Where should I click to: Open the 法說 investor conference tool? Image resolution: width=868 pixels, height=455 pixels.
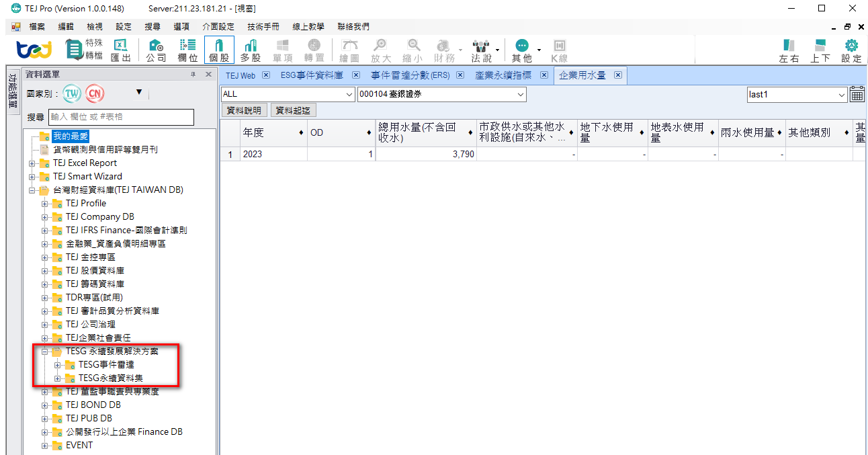(x=481, y=50)
